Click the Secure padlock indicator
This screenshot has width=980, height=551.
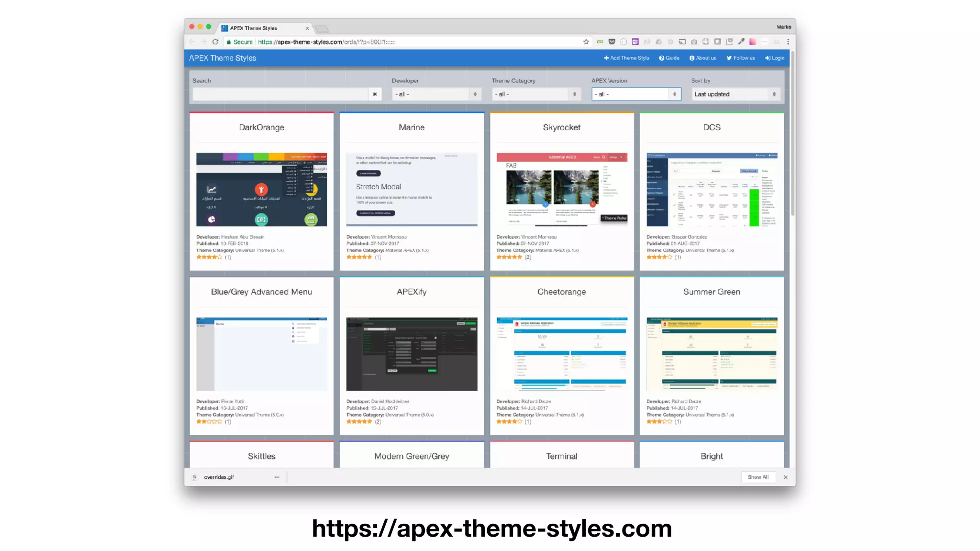point(239,42)
